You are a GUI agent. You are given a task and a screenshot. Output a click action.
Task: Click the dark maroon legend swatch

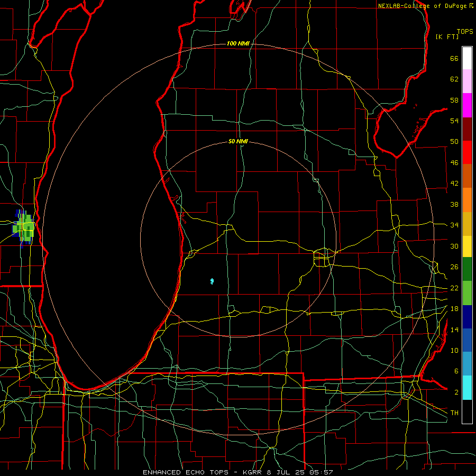pyautogui.click(x=467, y=129)
